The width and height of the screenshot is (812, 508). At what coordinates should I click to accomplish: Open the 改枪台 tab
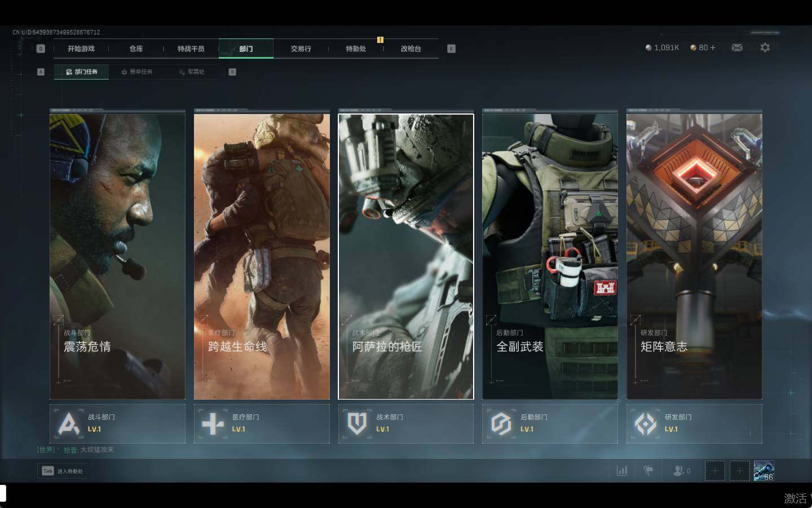pyautogui.click(x=411, y=49)
